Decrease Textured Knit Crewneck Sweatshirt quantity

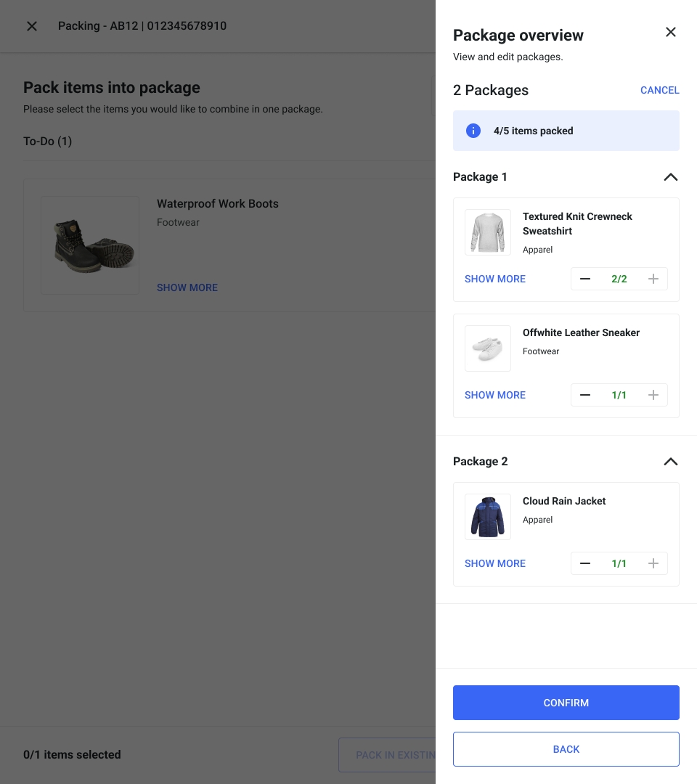coord(585,279)
